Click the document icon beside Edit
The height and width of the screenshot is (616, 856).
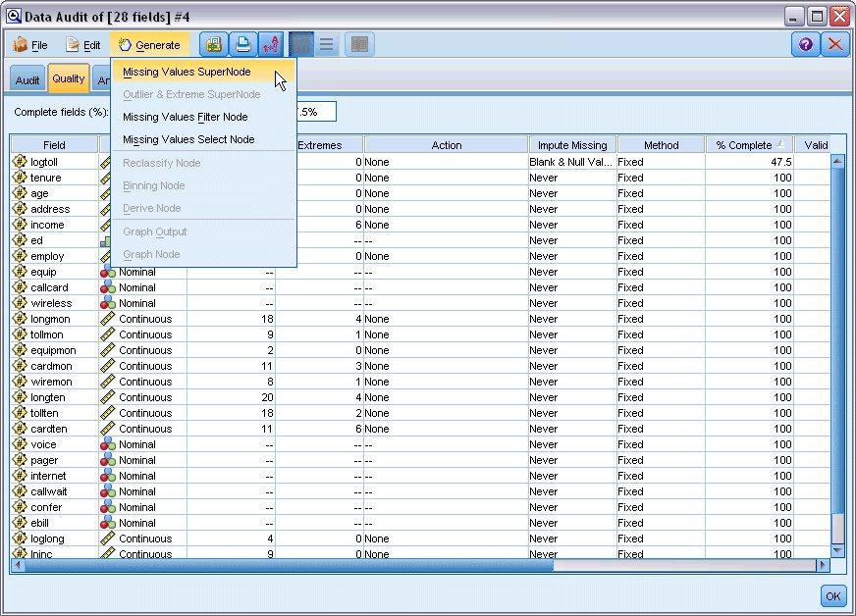(72, 45)
